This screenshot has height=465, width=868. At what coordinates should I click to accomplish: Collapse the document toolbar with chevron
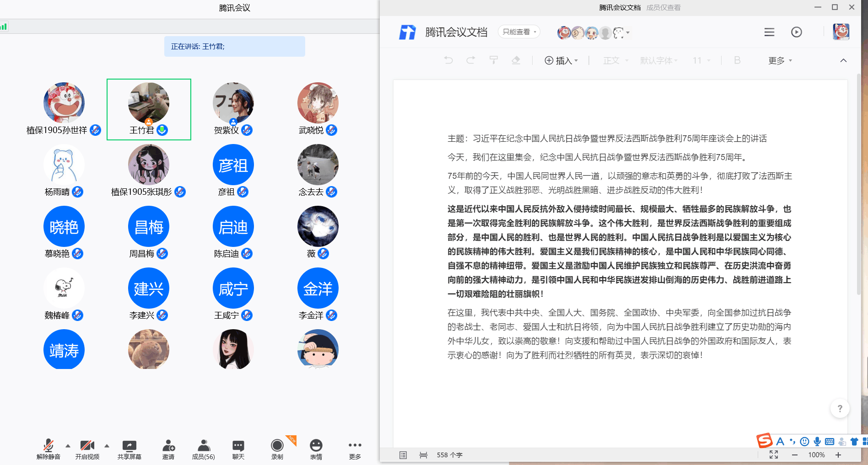point(843,60)
